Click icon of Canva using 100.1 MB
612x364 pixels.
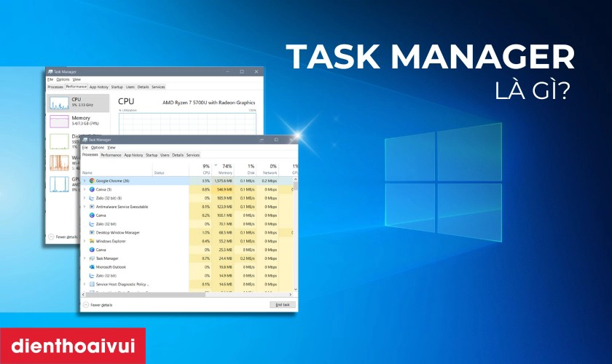(x=92, y=215)
